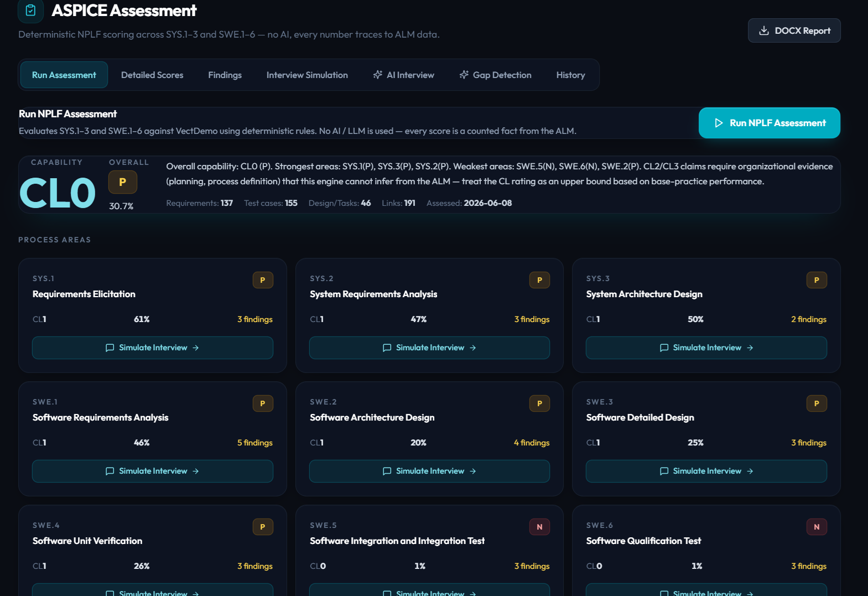Open 3 findings on SWE.5 card
868x596 pixels.
tap(532, 566)
